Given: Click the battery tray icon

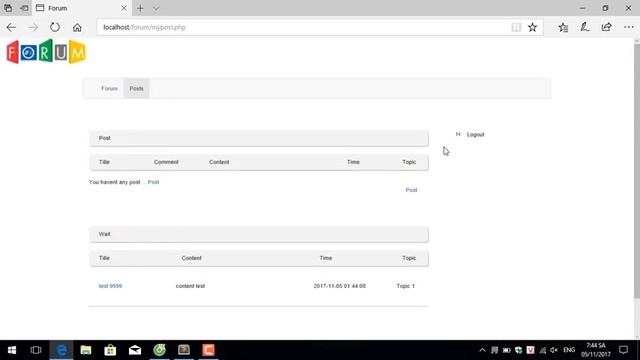Looking at the screenshot, I should pyautogui.click(x=507, y=350).
